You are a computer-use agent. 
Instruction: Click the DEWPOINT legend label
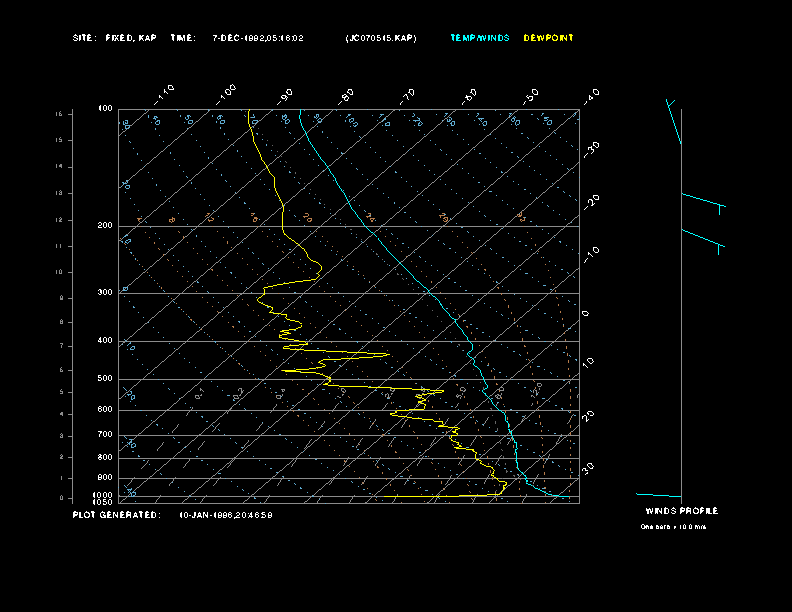point(549,38)
